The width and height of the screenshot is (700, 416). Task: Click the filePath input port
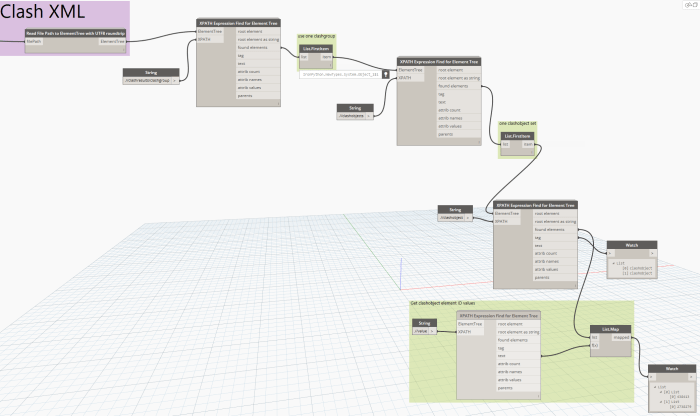pos(34,42)
